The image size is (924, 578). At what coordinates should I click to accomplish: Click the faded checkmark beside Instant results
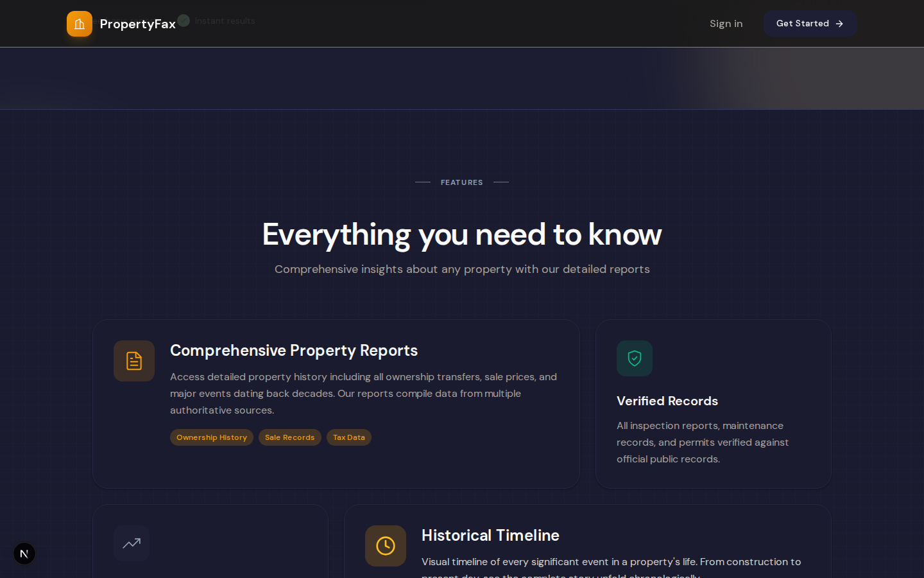click(184, 21)
